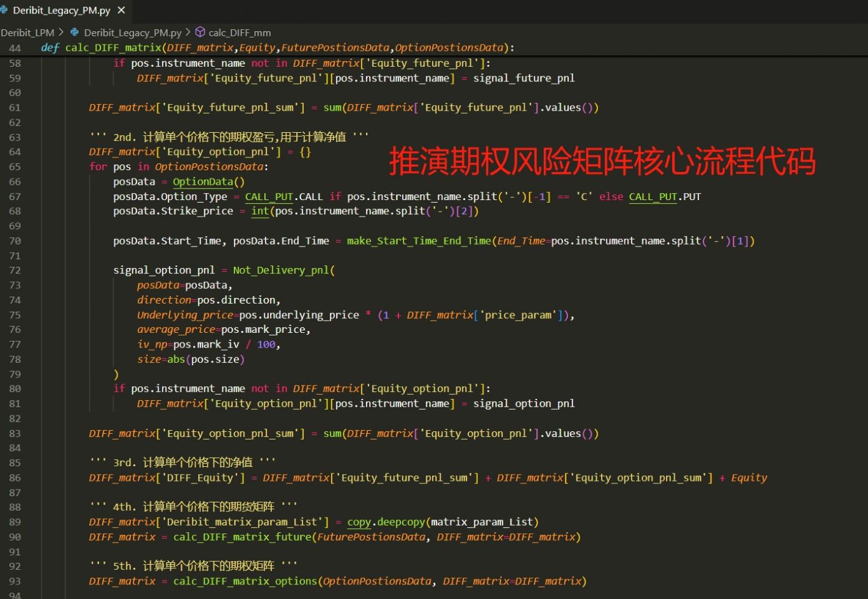Click posData.Strike_price on line 68

[x=173, y=211]
